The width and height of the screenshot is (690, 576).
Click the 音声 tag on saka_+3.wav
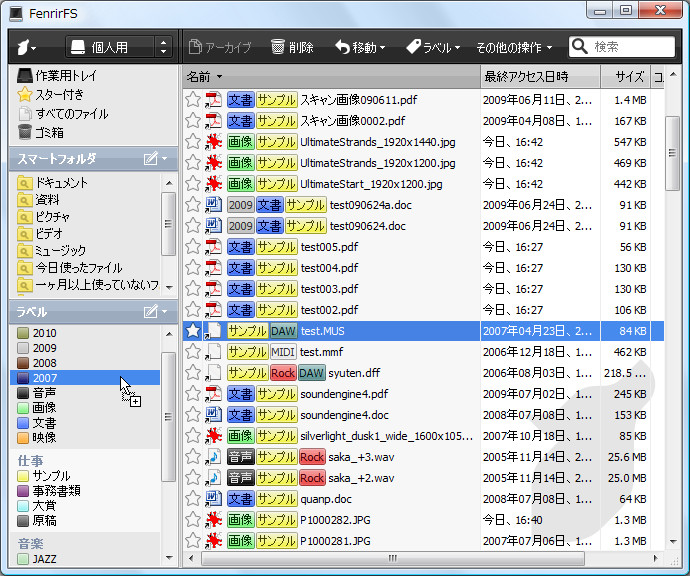click(x=240, y=457)
